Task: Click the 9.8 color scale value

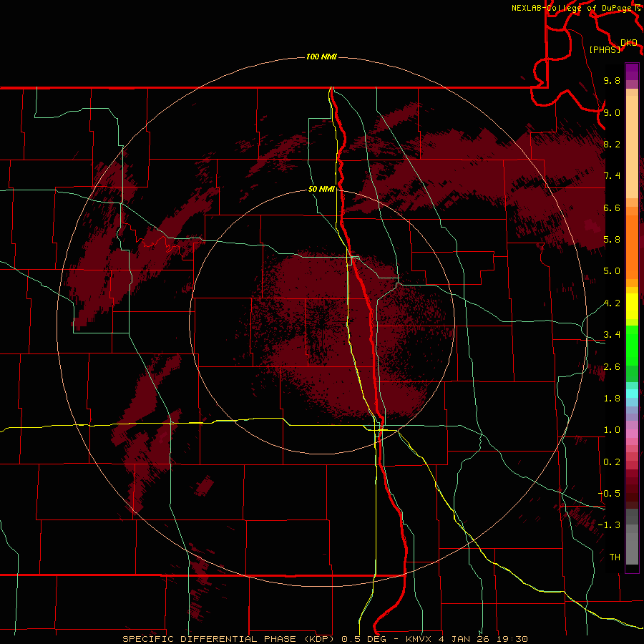Action: [612, 80]
